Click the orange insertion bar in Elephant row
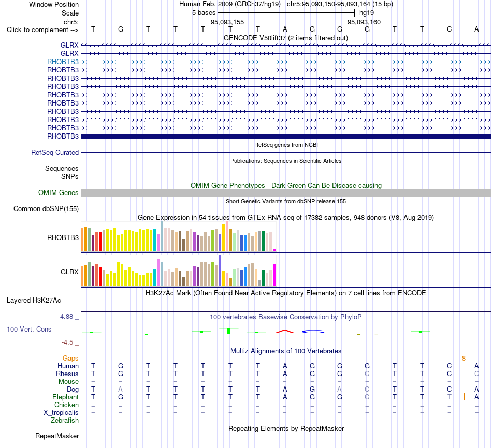Viewport: 492px width, 448px height. pos(464,397)
